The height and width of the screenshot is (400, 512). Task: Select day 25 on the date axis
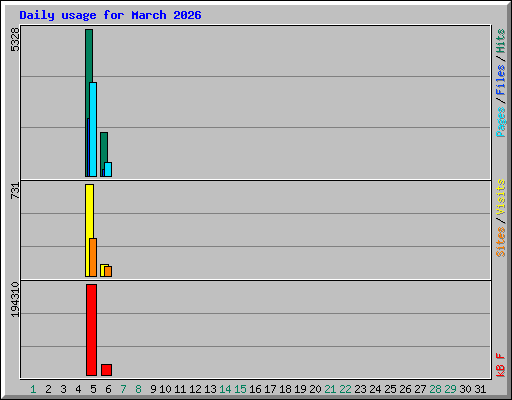(390, 389)
